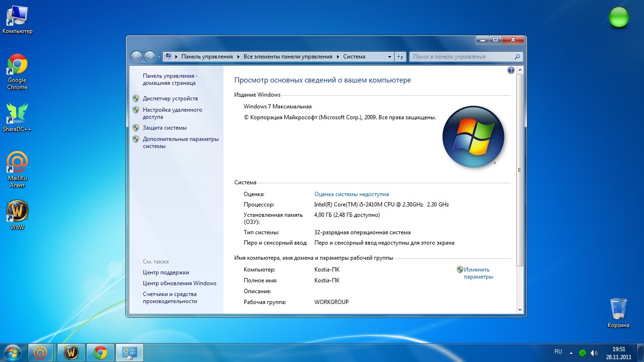
Task: Open recent pages dropdown next to forward arrow
Action: [x=159, y=57]
